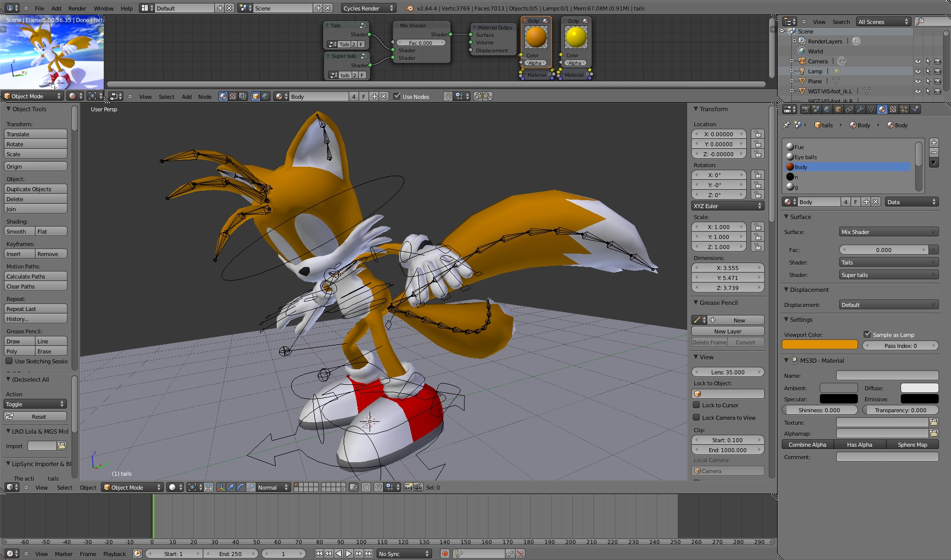Open the Window menu
Viewport: 951px width, 560px height.
[103, 8]
